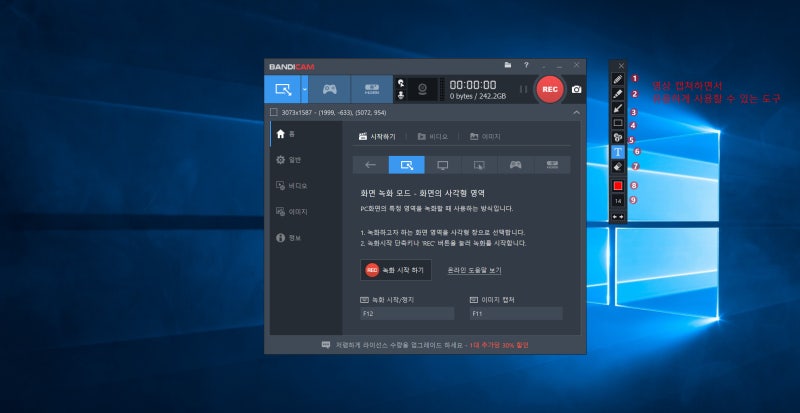Select the numbering circles drawing tool

pos(618,137)
